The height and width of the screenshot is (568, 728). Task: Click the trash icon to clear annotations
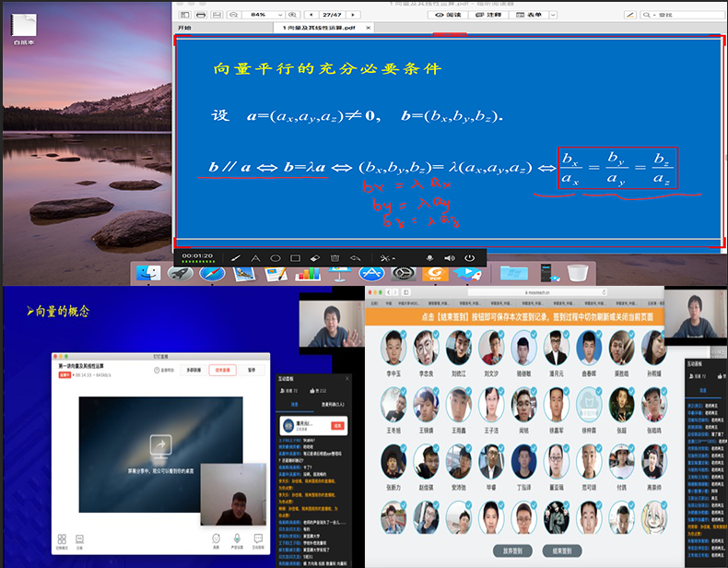pos(335,258)
